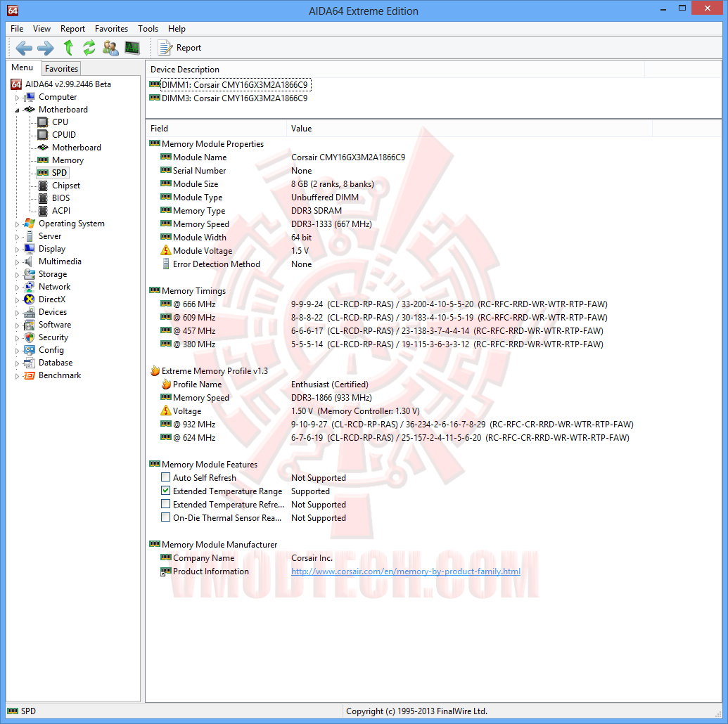This screenshot has width=728, height=724.
Task: Click the Database icon in tree
Action: tap(30, 363)
